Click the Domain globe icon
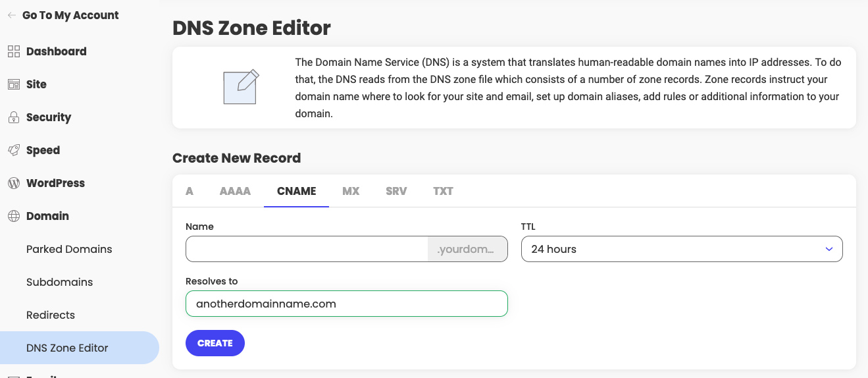868x378 pixels. 14,216
